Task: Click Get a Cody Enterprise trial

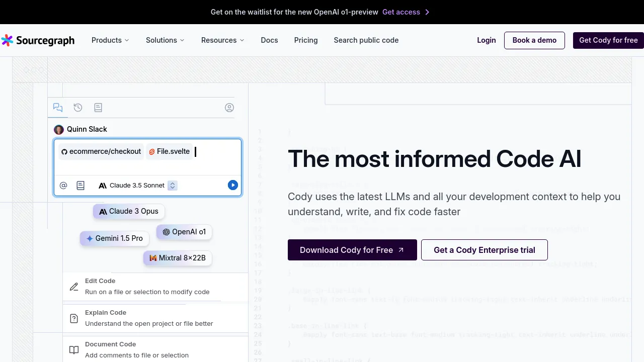Action: click(484, 250)
